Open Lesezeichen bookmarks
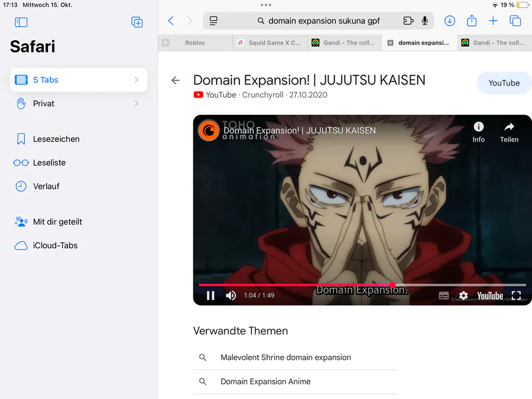Screen dimensions: 532x399 (x=79, y=139)
